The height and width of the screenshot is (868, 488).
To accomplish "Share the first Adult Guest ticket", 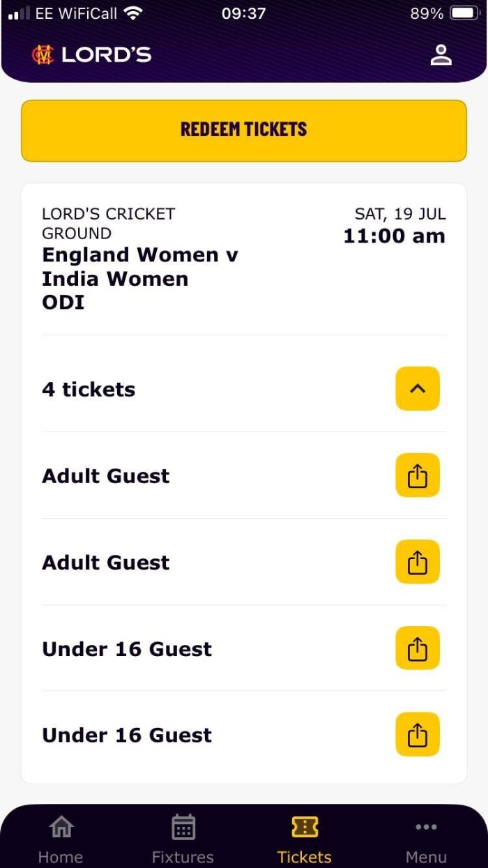I will click(417, 475).
